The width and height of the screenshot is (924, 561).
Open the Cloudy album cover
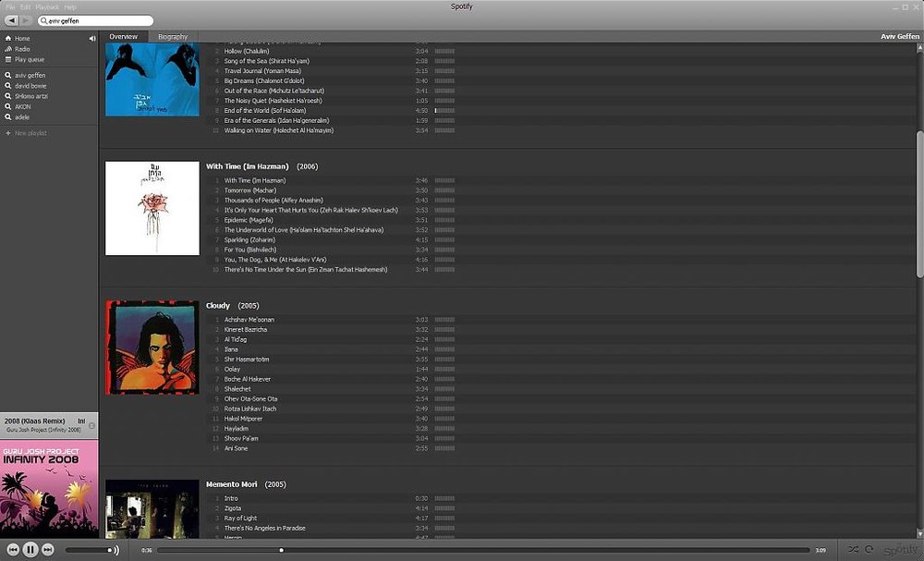pos(152,348)
